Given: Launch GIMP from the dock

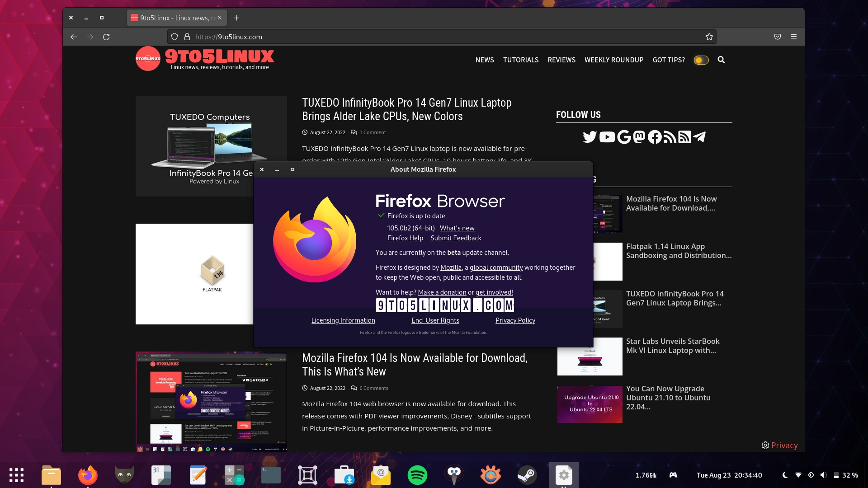Looking at the screenshot, I should coord(124,475).
